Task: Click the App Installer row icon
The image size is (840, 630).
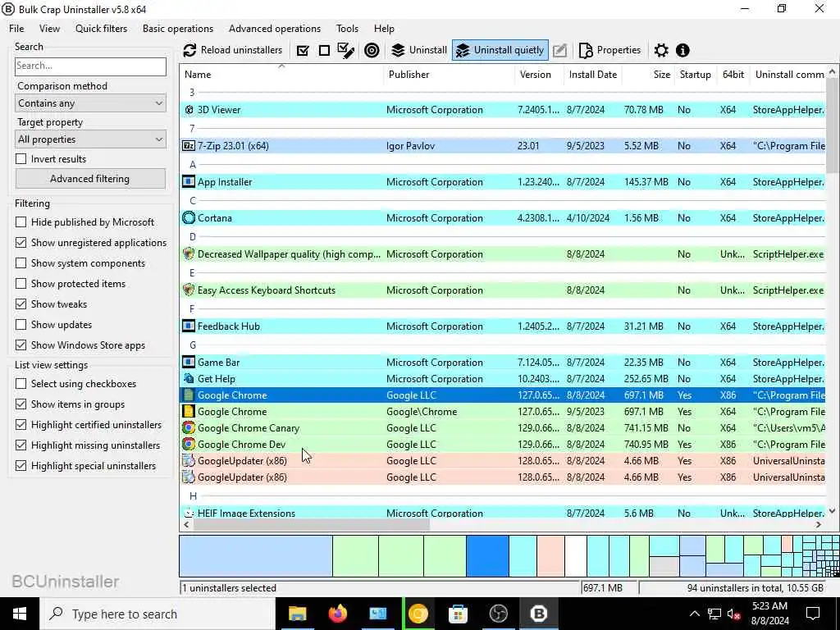Action: point(189,182)
